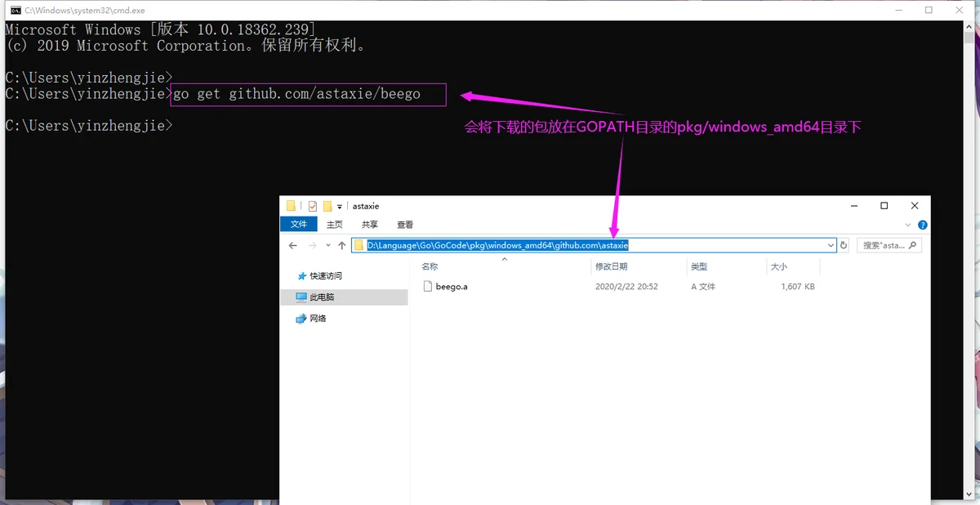Click the cmd scrollbar up arrow
This screenshot has width=980, height=505.
(968, 27)
